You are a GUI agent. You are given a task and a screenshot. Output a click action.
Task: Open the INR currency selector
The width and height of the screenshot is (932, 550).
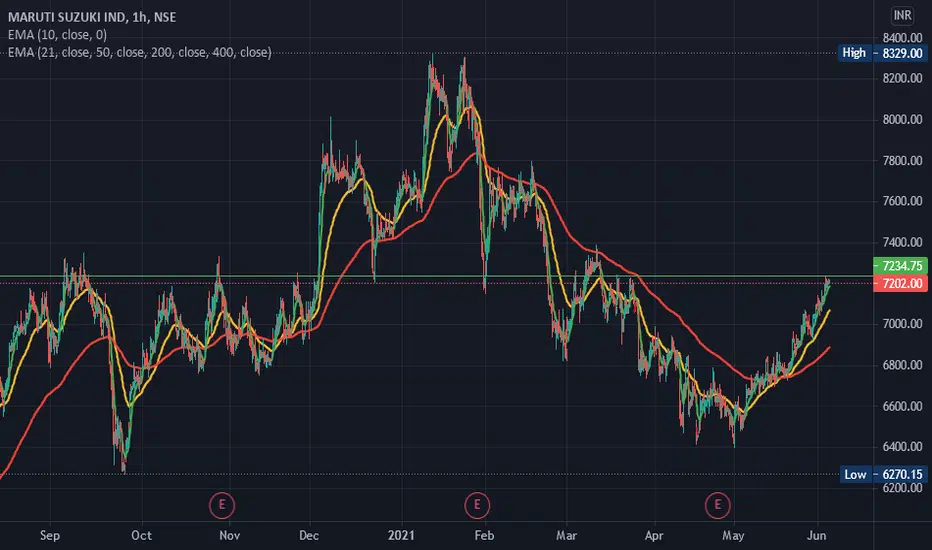[902, 15]
